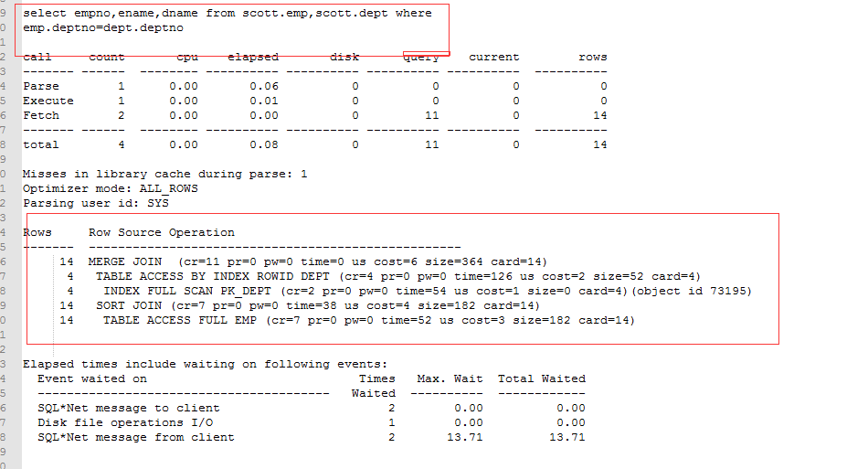Click the 'Event waited on' heading
The width and height of the screenshot is (868, 469).
point(92,378)
